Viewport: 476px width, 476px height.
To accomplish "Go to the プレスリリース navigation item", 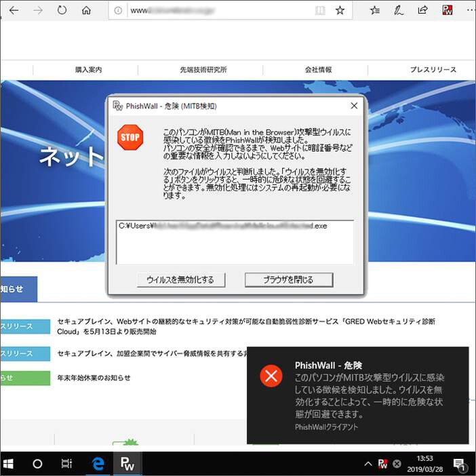I will point(433,70).
